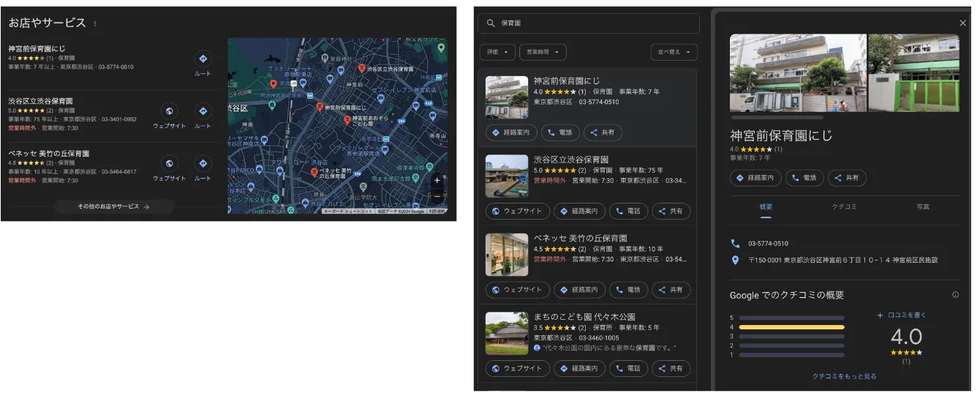Click the 電話 button in 神宮前保育園にじ detail panel
This screenshot has height=396, width=980.
tap(804, 178)
